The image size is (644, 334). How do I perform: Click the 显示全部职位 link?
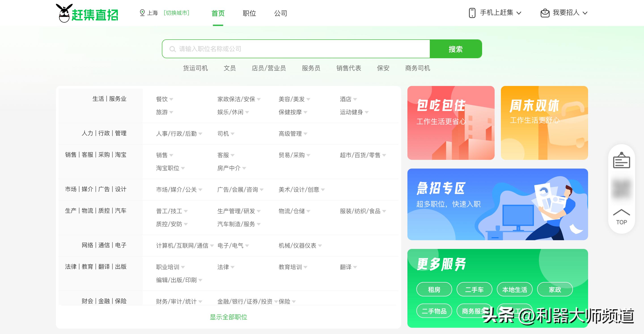pyautogui.click(x=228, y=317)
